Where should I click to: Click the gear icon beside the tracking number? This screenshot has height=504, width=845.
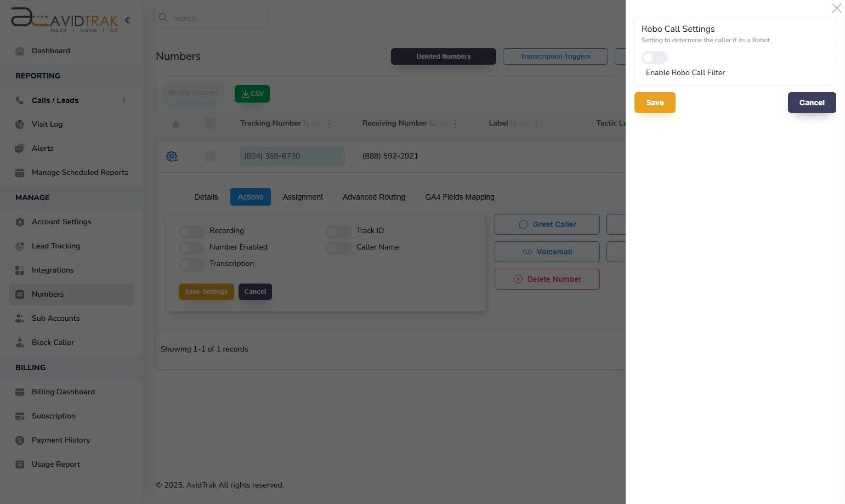(172, 156)
